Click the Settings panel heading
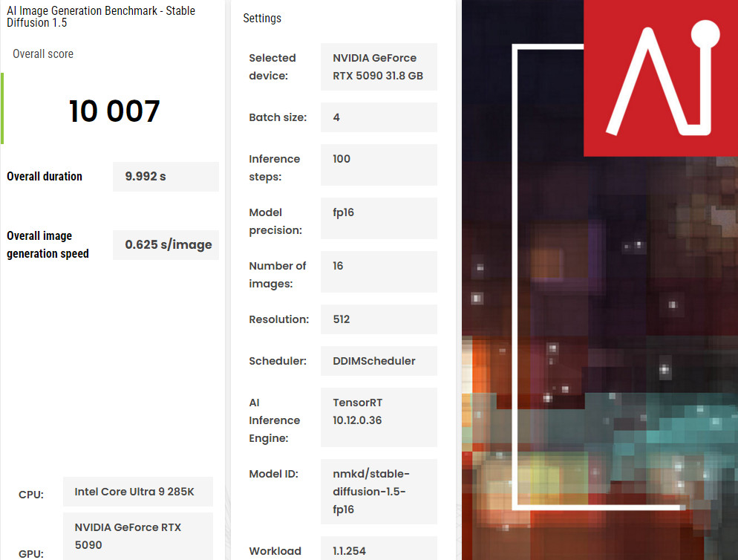738x560 pixels. (262, 18)
